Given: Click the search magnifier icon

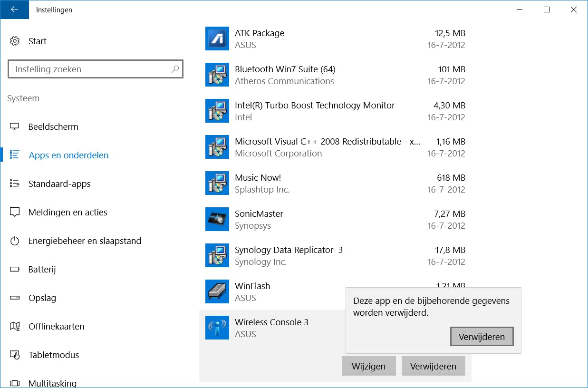Looking at the screenshot, I should [x=175, y=69].
